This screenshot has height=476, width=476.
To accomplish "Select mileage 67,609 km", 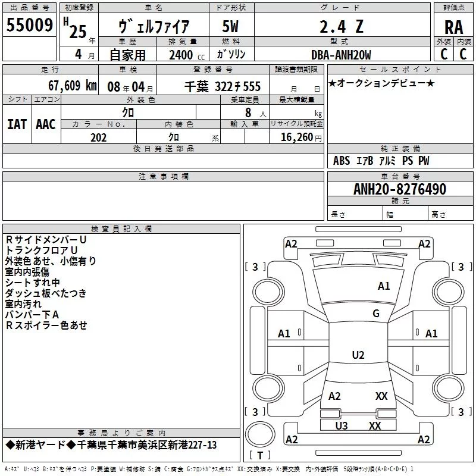I will (x=72, y=86).
